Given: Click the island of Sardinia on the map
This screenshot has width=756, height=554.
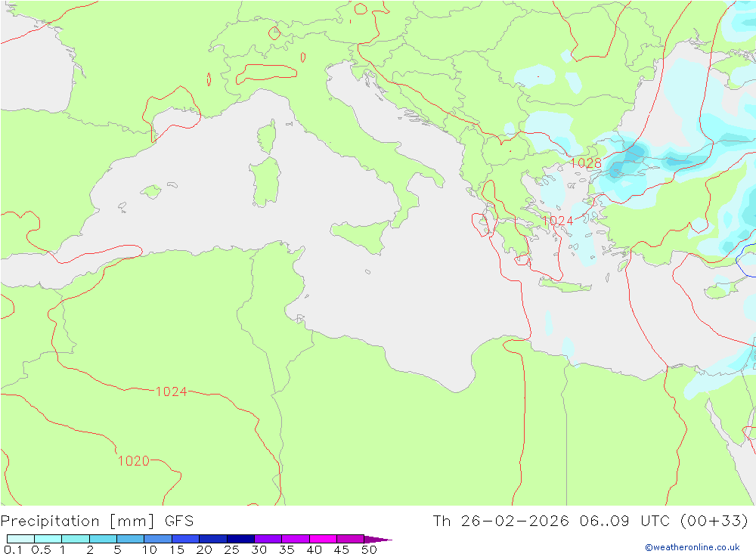Looking at the screenshot, I should coord(265,182).
